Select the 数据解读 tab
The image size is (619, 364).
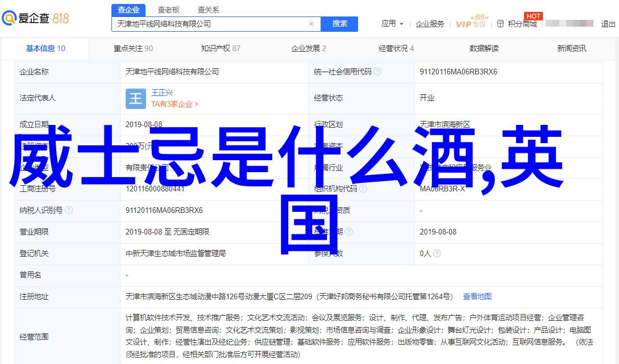(x=484, y=48)
